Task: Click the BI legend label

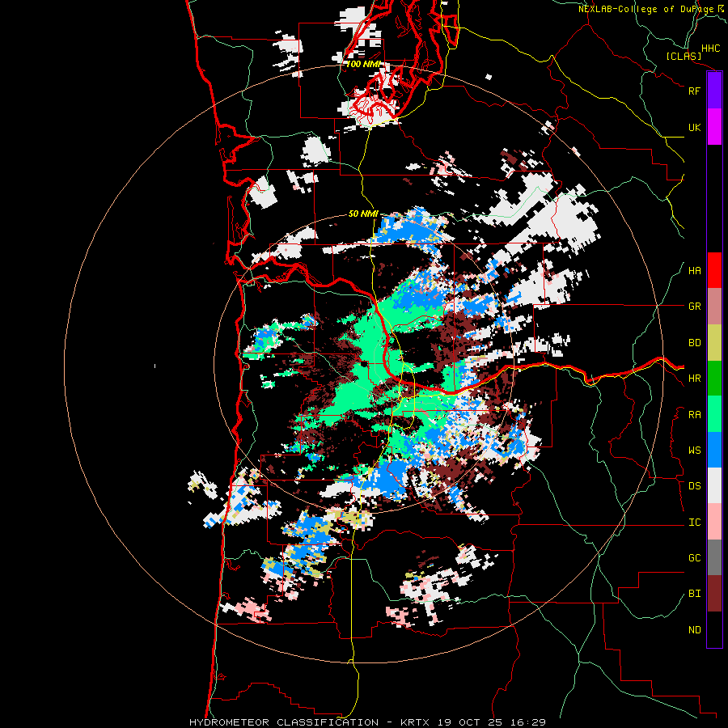Action: [695, 594]
